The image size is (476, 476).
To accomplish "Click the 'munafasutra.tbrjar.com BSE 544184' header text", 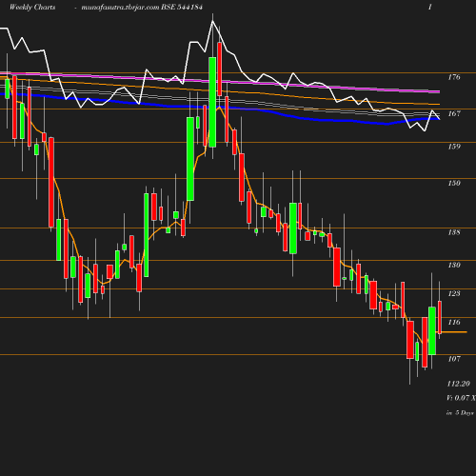I will tap(142, 7).
